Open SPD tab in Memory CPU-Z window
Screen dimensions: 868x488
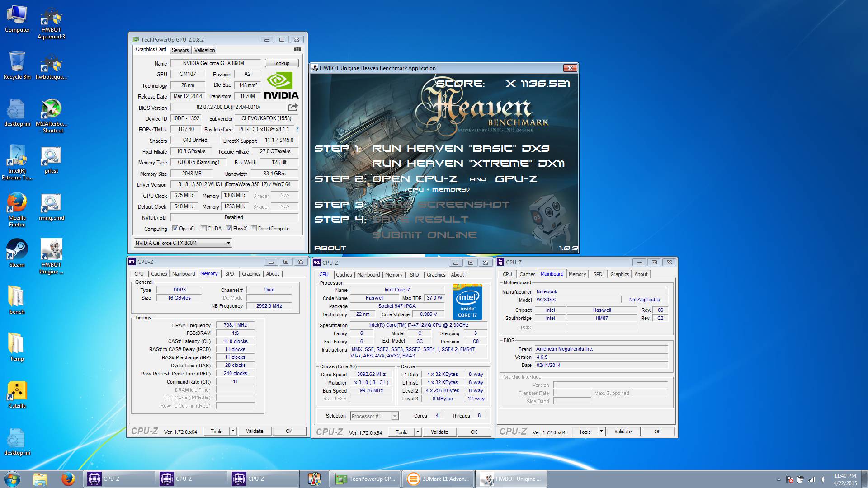[x=230, y=274]
